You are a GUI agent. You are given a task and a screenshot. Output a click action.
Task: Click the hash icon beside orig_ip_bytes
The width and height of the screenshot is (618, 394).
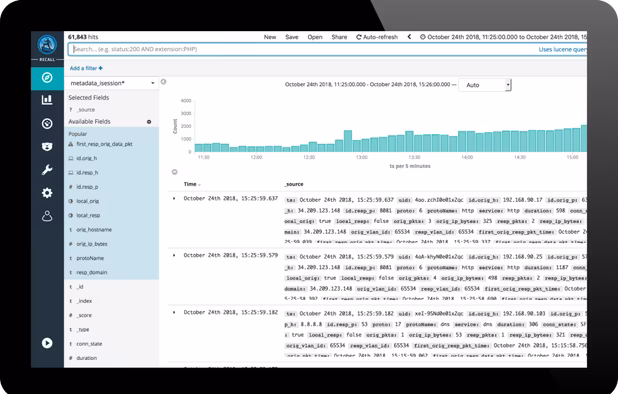pos(71,244)
